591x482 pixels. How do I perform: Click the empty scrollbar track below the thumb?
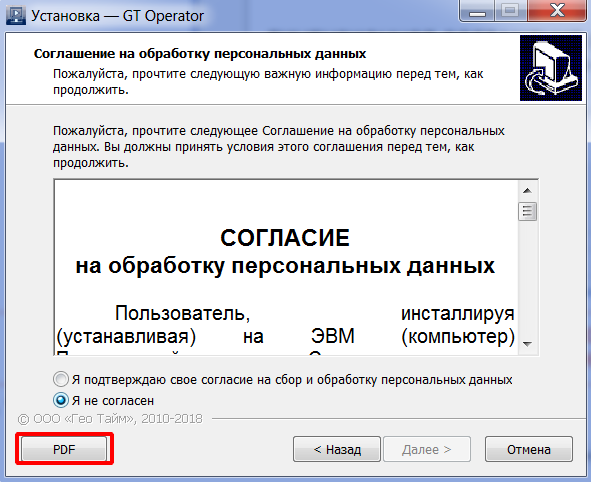tap(527, 278)
